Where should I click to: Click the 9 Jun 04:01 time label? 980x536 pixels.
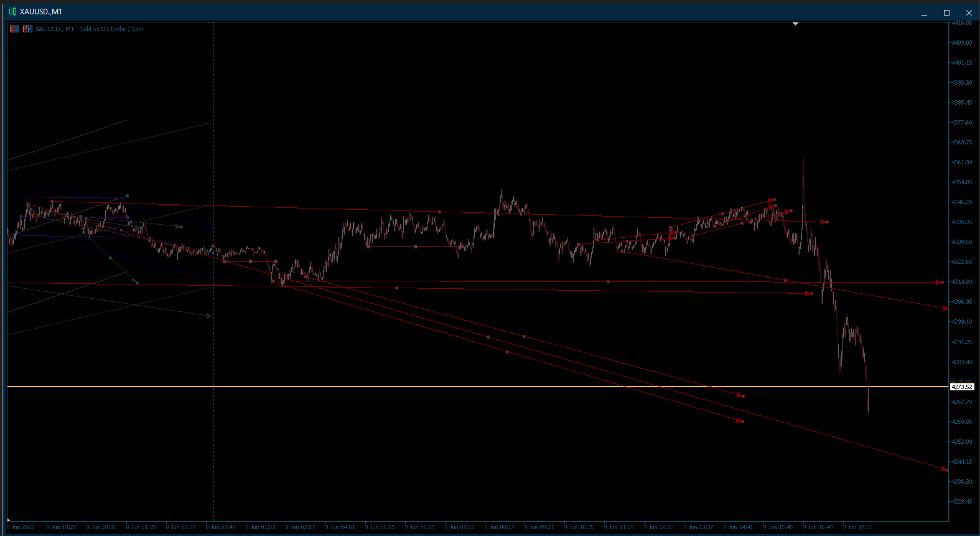[x=340, y=527]
